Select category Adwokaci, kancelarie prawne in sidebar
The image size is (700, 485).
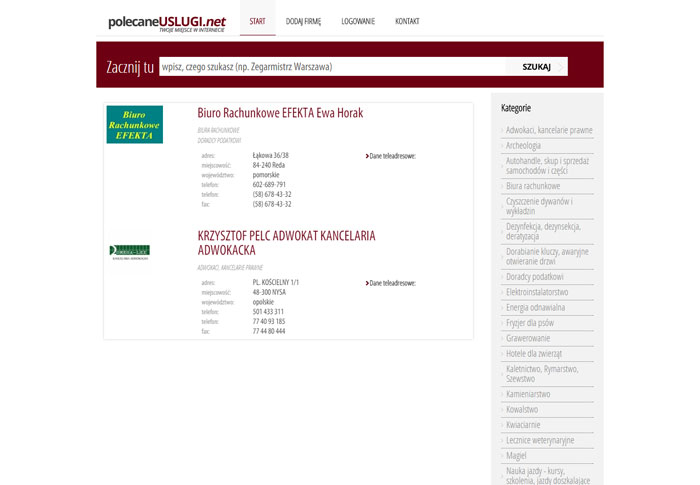[549, 130]
